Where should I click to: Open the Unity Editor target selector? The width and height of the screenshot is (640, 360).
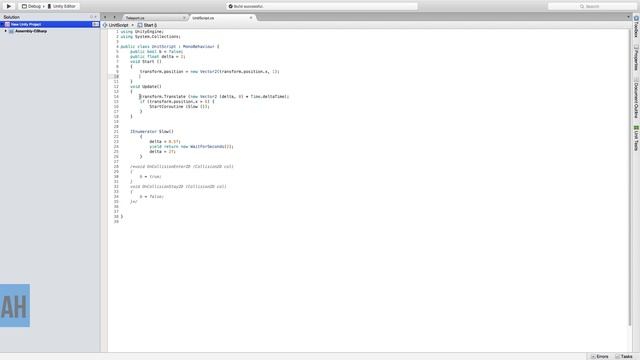point(62,7)
